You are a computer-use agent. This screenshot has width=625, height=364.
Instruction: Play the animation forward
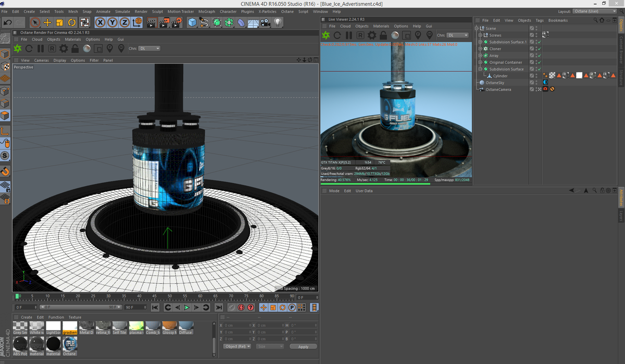pos(187,308)
